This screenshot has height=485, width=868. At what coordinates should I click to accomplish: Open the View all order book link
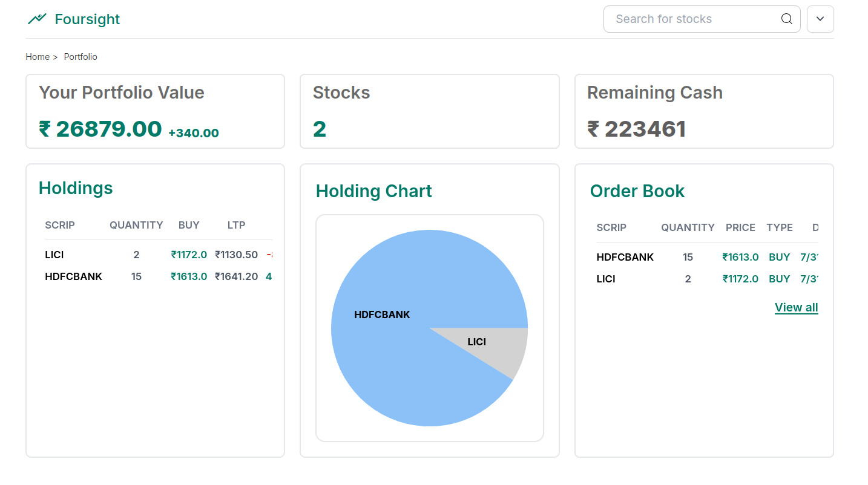(x=796, y=307)
